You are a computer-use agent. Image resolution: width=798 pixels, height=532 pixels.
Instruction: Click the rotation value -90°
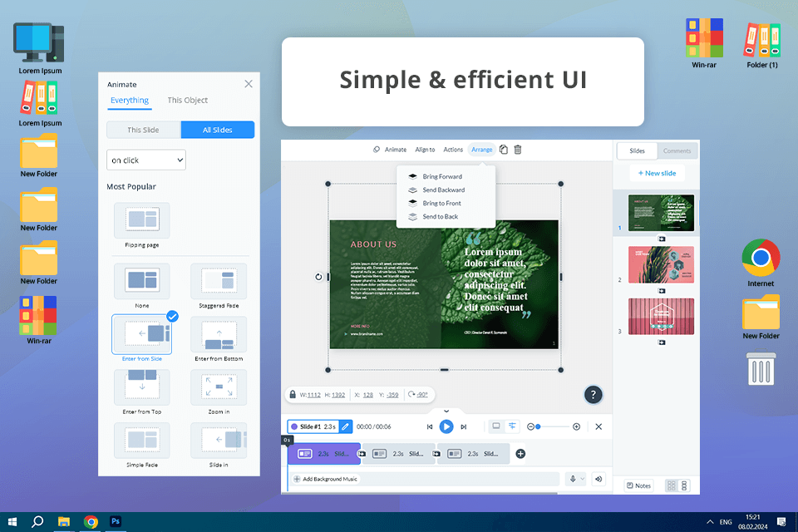[x=422, y=395]
